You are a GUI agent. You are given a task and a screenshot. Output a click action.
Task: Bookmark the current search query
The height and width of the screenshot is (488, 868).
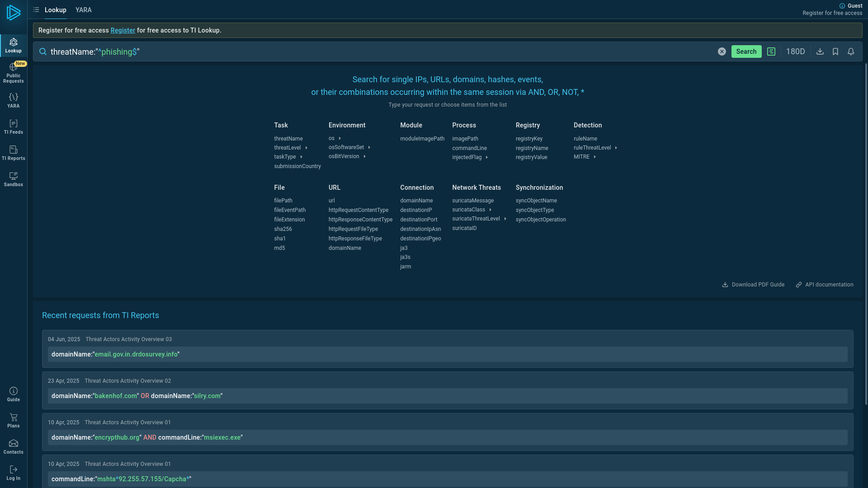point(835,52)
